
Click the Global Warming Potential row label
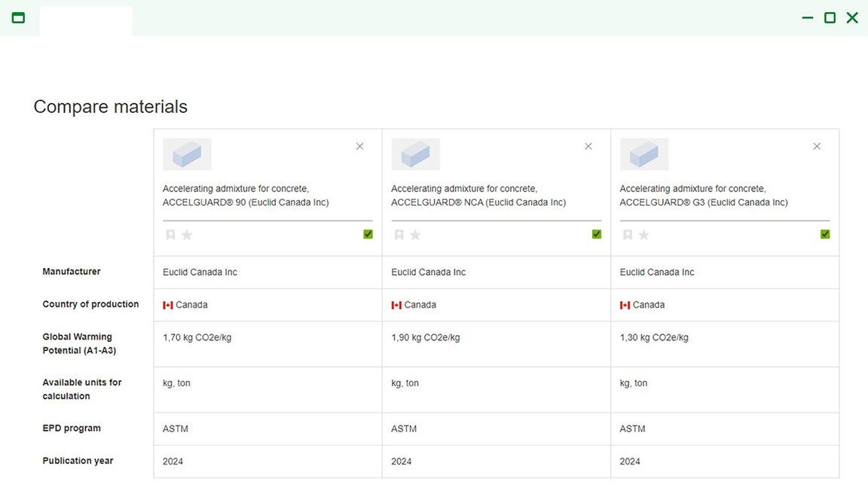79,343
